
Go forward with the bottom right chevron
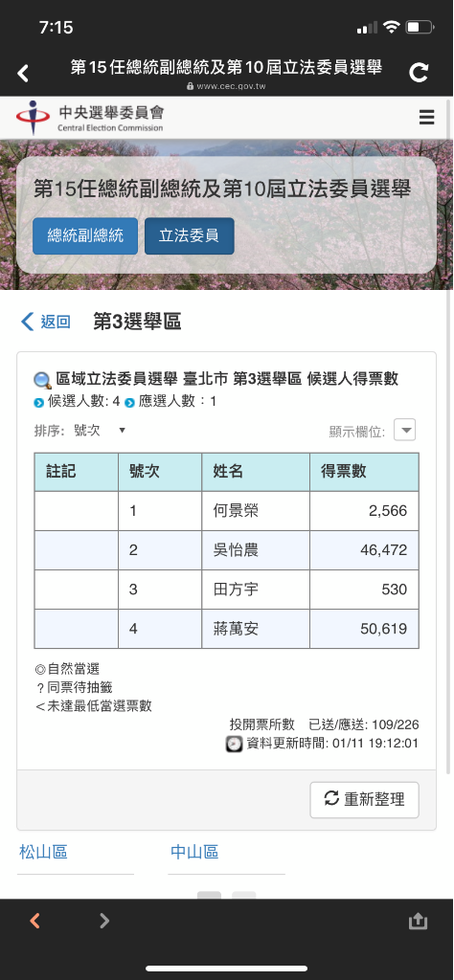click(104, 920)
